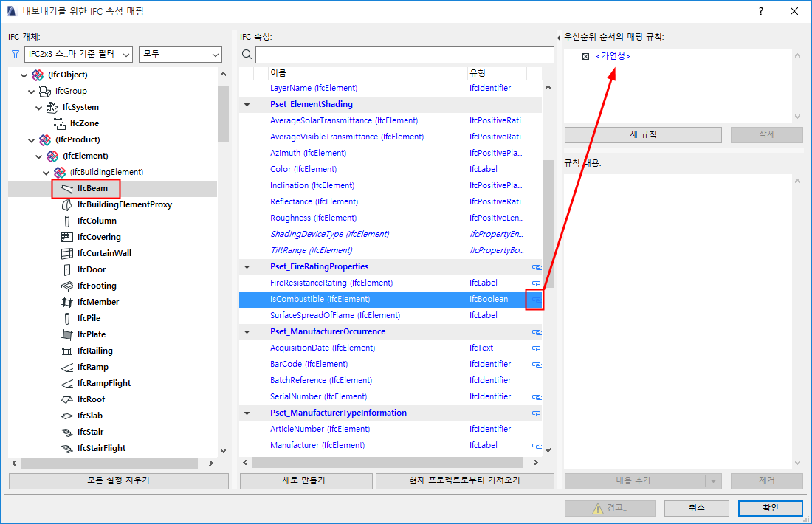
Task: Select the IfcColumn element icon
Action: tap(66, 221)
